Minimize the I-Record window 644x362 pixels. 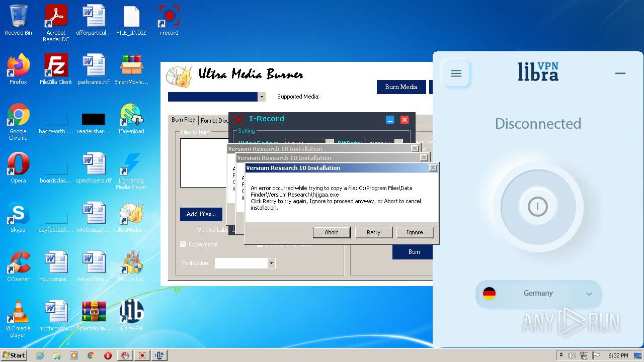pyautogui.click(x=390, y=120)
